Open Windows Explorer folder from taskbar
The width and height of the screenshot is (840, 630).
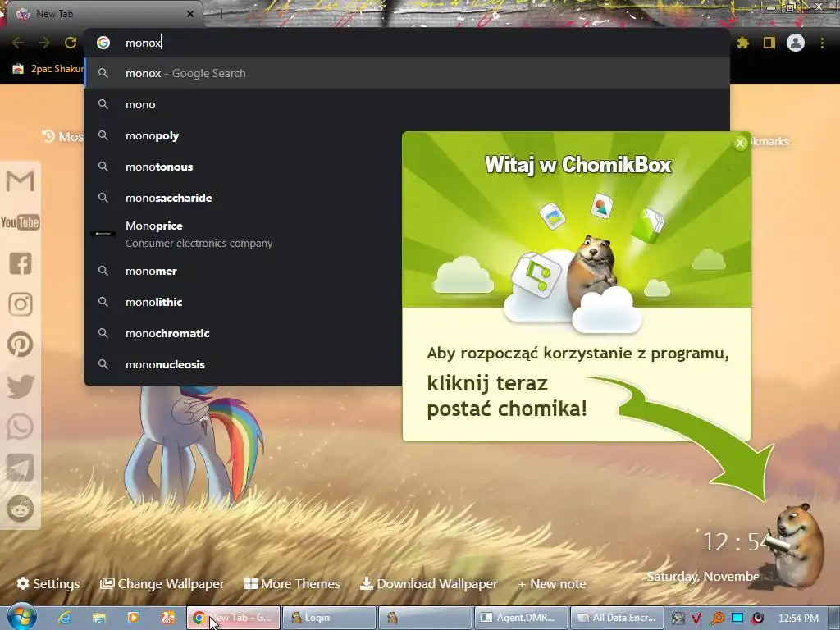98,618
